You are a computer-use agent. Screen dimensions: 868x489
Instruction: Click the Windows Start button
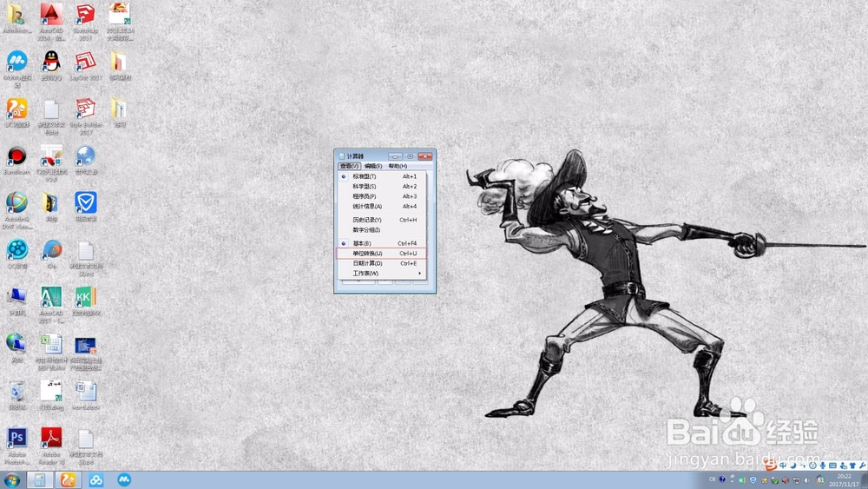coord(11,480)
